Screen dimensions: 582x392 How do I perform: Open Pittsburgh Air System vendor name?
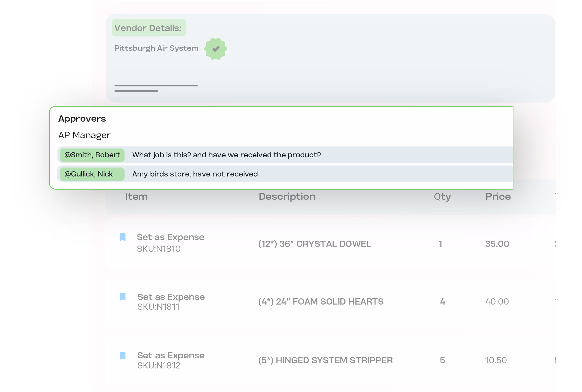156,48
